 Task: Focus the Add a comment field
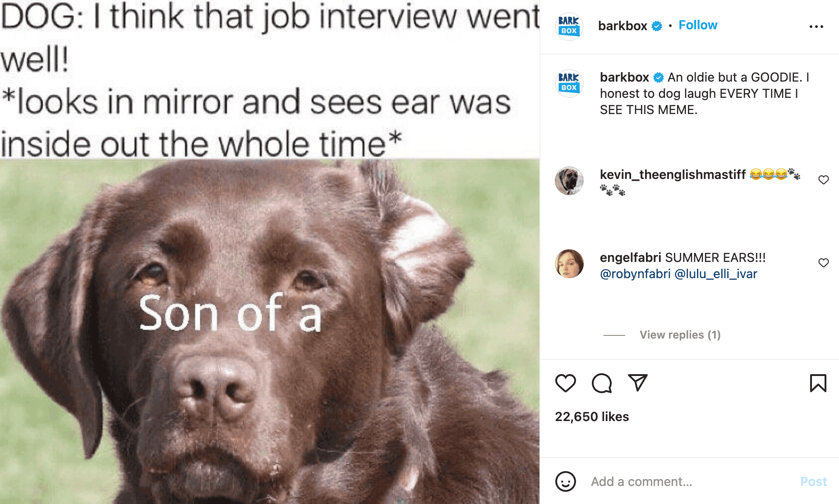click(690, 481)
